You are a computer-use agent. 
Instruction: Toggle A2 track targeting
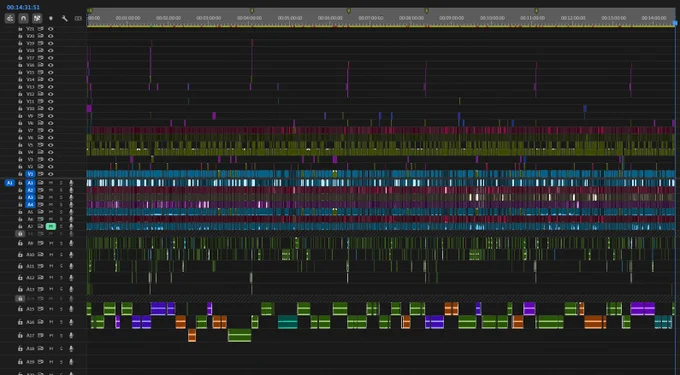tap(30, 190)
